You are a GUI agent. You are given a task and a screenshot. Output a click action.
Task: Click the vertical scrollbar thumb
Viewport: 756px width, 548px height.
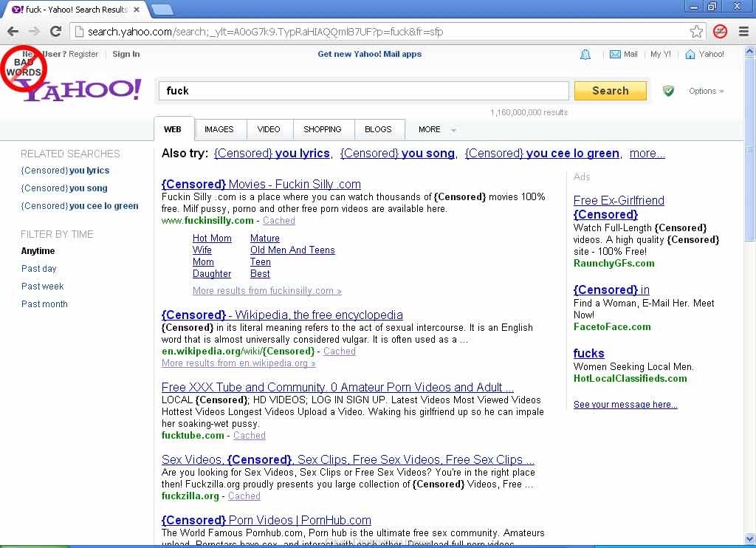click(750, 149)
